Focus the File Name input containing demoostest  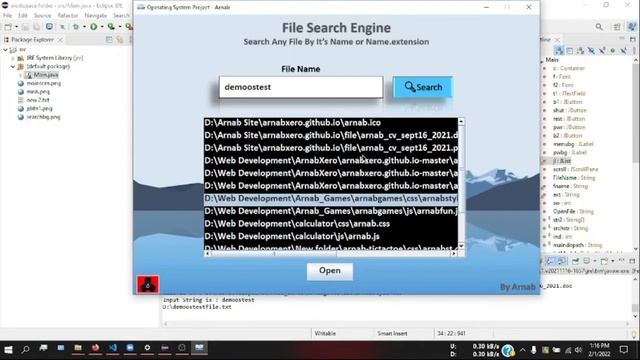coord(301,87)
